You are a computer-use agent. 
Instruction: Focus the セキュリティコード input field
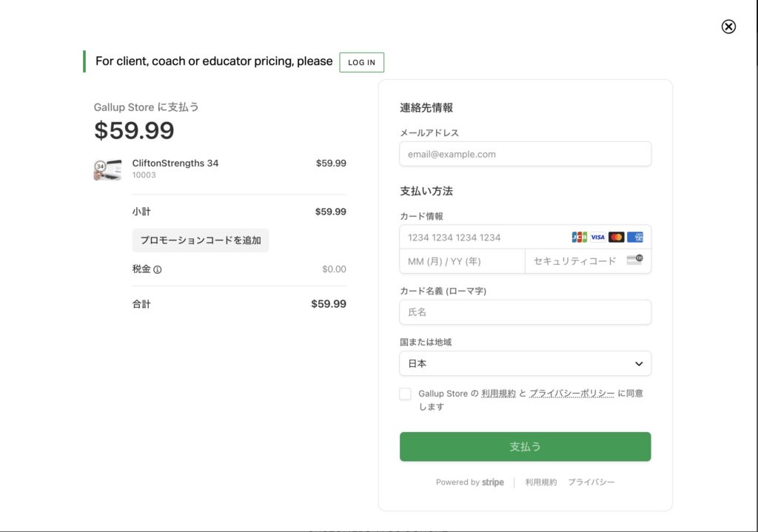pyautogui.click(x=588, y=261)
